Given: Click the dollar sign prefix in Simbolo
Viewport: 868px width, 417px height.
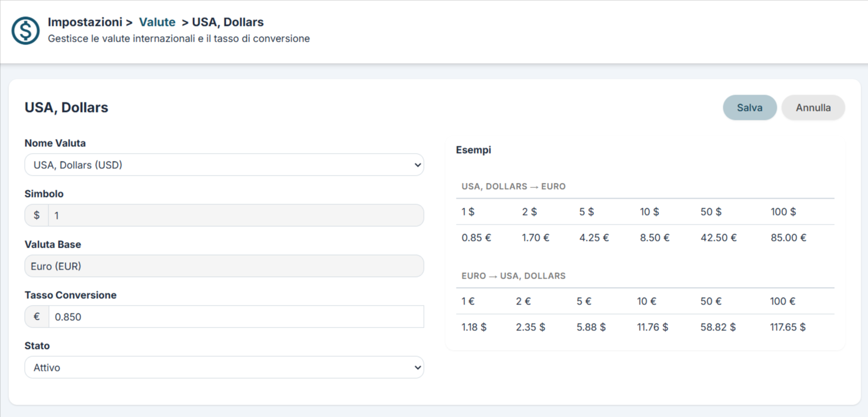Looking at the screenshot, I should click(x=37, y=216).
